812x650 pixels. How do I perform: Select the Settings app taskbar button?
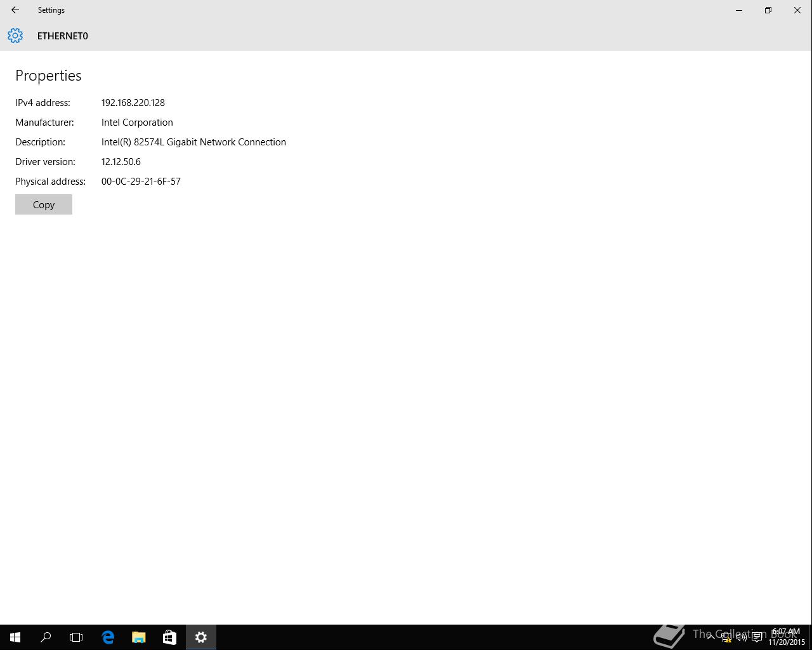coord(201,637)
